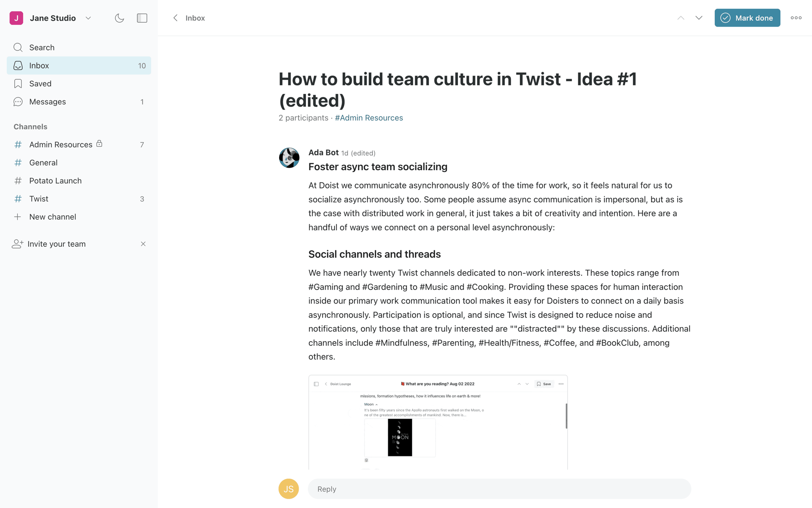Click the hash icon next to Twist
Viewport: 812px width, 508px height.
(x=18, y=199)
